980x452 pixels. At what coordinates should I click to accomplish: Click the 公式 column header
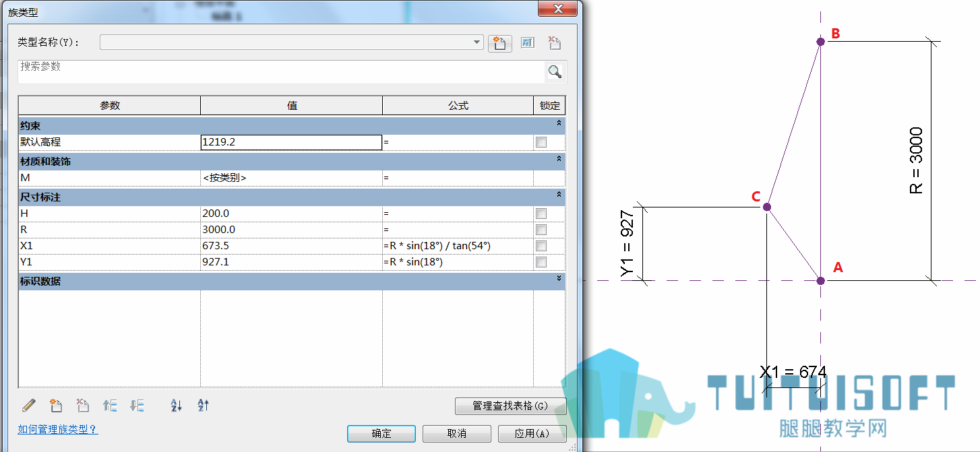[458, 106]
